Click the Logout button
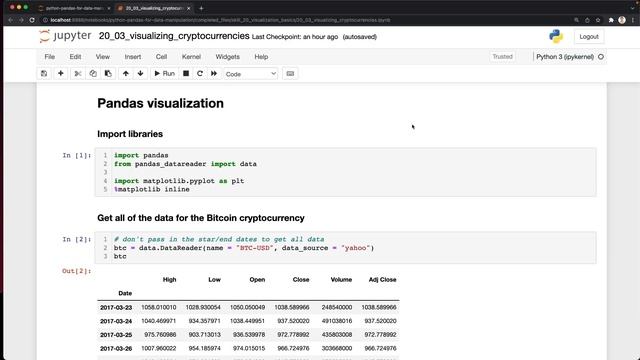 [x=589, y=37]
